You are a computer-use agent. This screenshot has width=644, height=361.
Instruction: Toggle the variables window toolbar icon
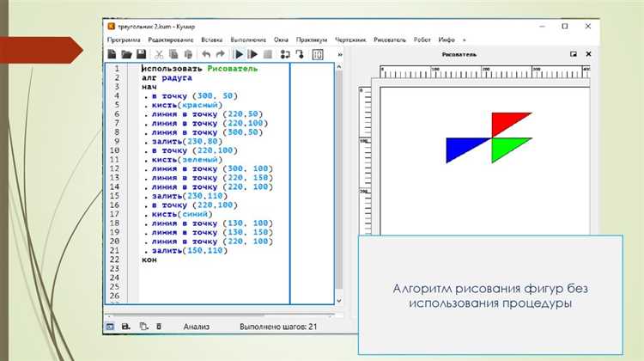click(318, 54)
